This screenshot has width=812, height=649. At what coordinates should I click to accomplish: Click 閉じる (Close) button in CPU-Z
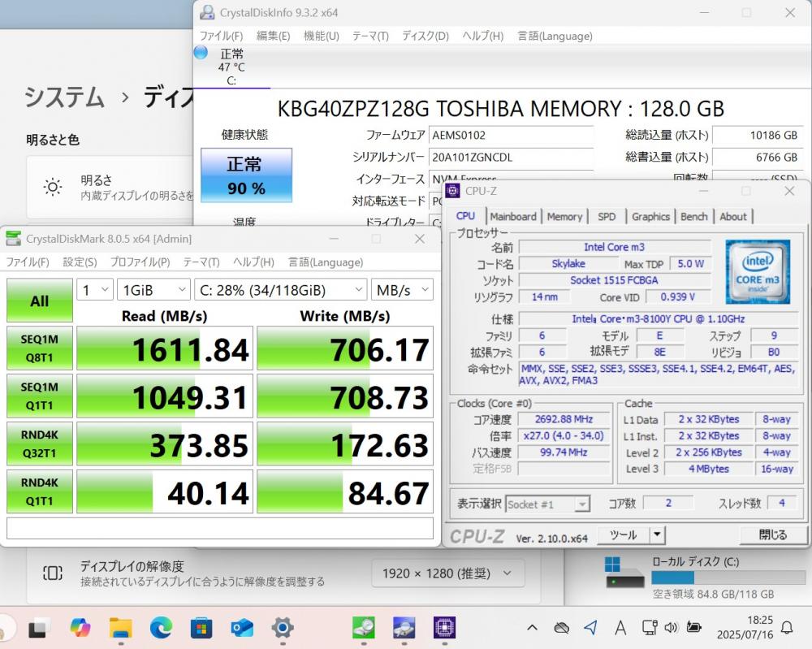773,534
